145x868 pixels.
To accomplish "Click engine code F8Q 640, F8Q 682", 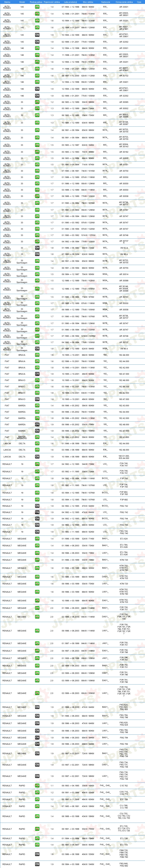I will pyautogui.click(x=123, y=864).
